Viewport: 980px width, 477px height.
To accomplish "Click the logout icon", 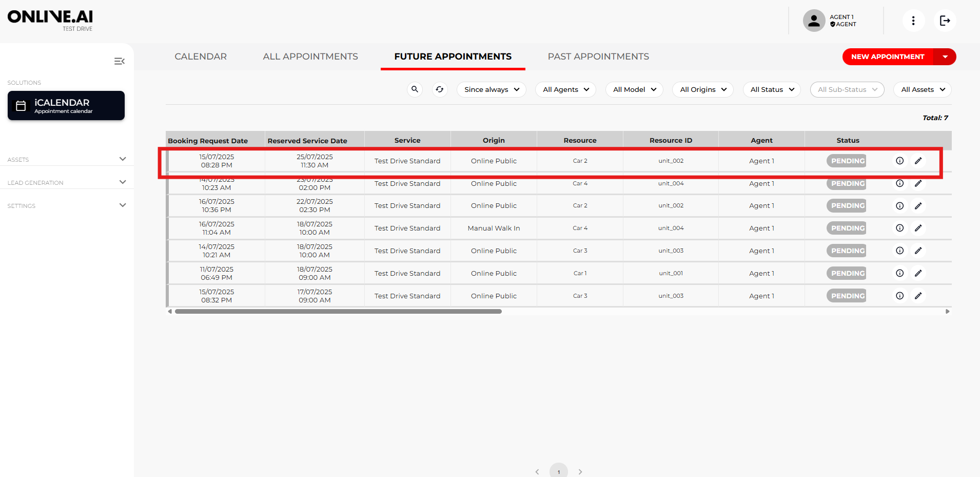I will click(945, 21).
